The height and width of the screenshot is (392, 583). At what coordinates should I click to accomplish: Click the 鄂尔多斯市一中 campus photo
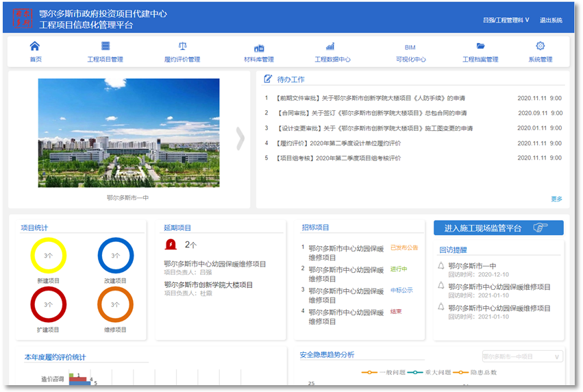(129, 132)
